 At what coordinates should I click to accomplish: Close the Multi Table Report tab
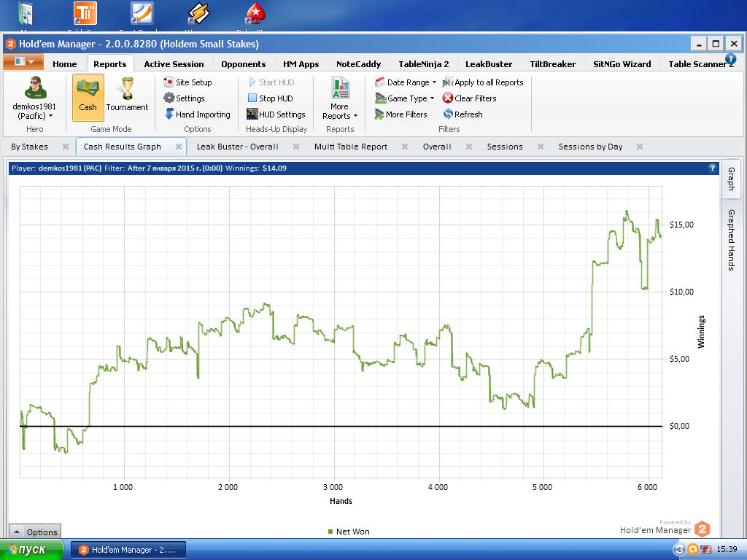click(404, 147)
